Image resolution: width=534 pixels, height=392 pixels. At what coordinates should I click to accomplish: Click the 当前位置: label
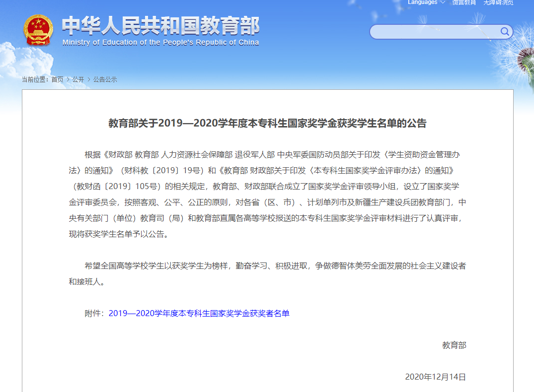(35, 79)
